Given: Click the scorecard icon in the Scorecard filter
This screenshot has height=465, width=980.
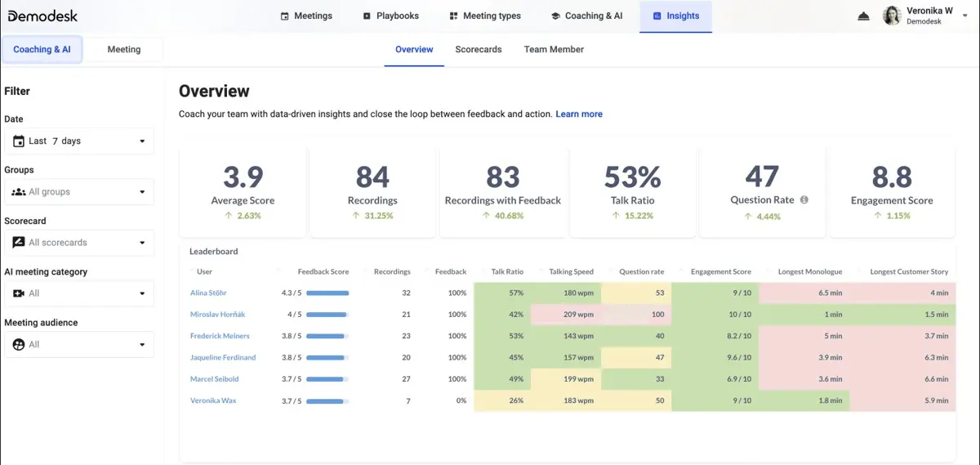Looking at the screenshot, I should [19, 243].
